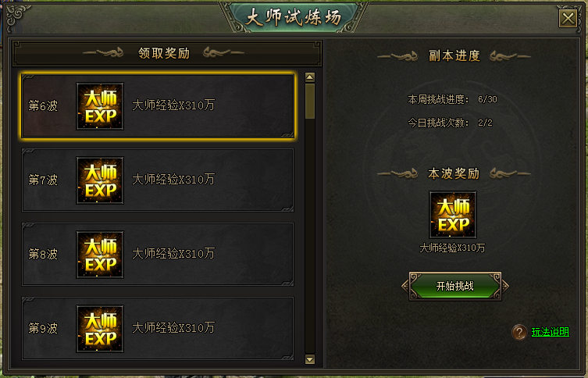Viewport: 588px width, 378px height.
Task: Click the 开始挑战 button
Action: 455,286
